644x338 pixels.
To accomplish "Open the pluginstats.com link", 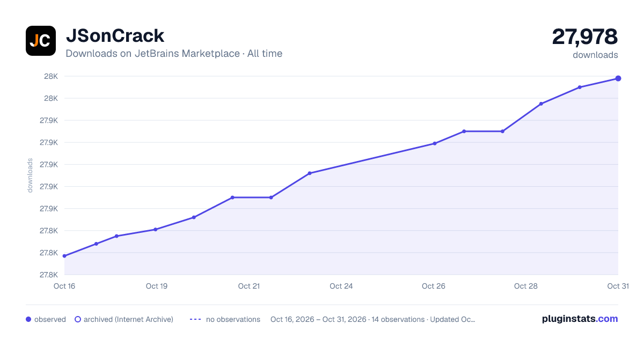I will point(580,319).
